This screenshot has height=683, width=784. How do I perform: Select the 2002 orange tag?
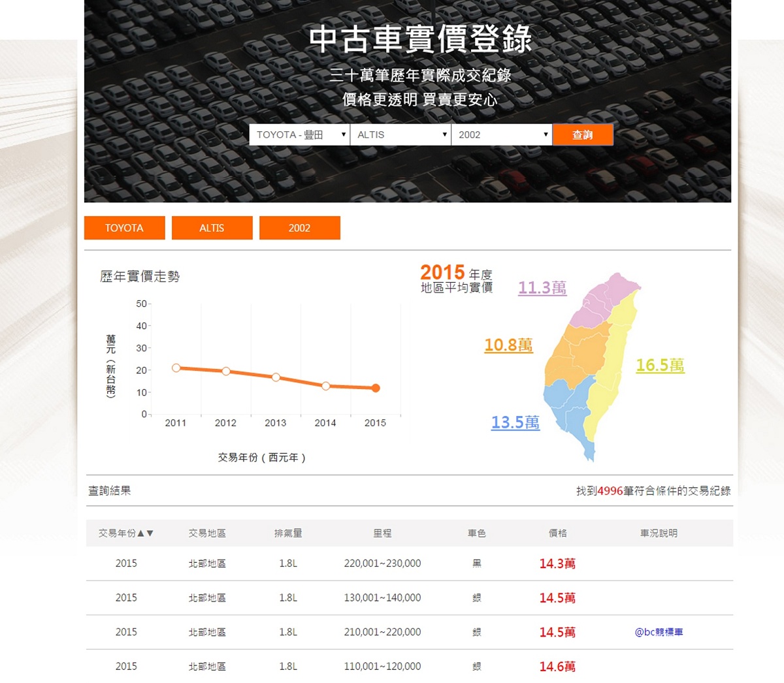[299, 228]
